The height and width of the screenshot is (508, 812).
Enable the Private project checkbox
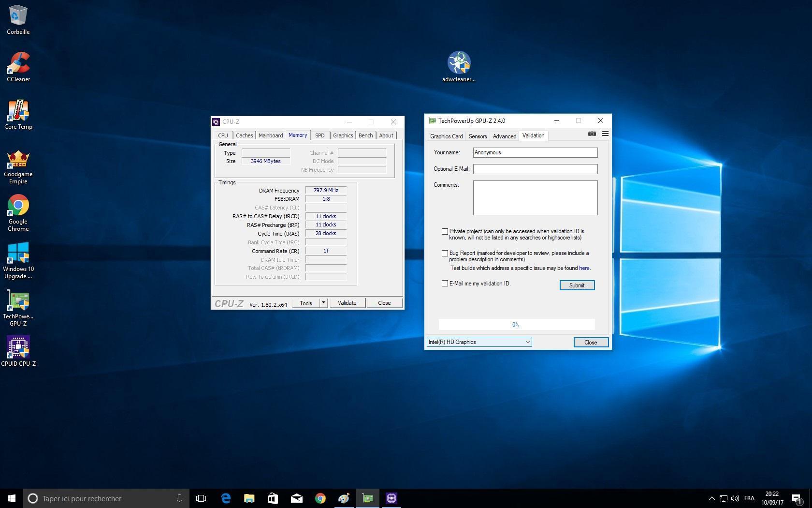[445, 232]
